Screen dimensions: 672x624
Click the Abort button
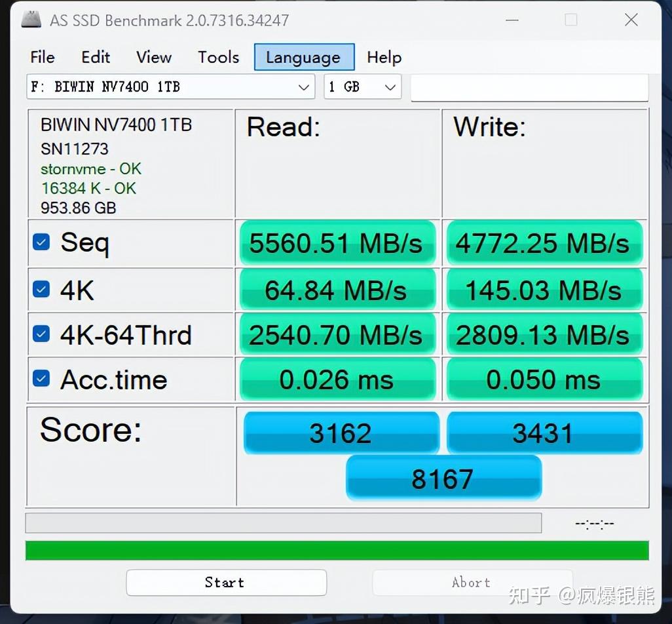coord(472,583)
